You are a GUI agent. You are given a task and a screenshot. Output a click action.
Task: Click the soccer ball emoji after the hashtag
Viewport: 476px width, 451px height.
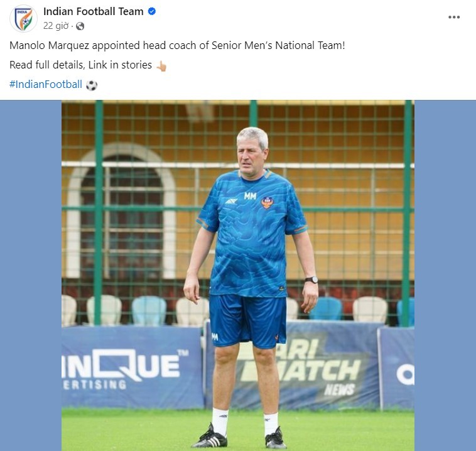[x=92, y=85]
